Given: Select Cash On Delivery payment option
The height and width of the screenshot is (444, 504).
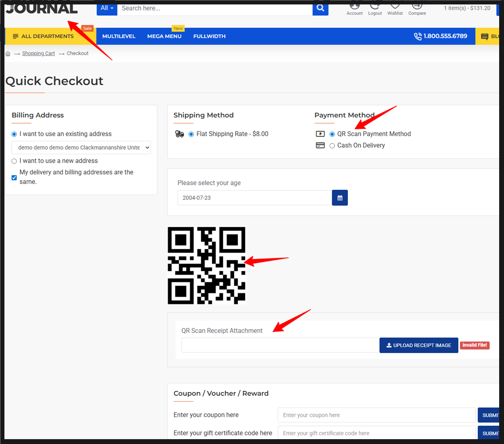Looking at the screenshot, I should pos(332,146).
